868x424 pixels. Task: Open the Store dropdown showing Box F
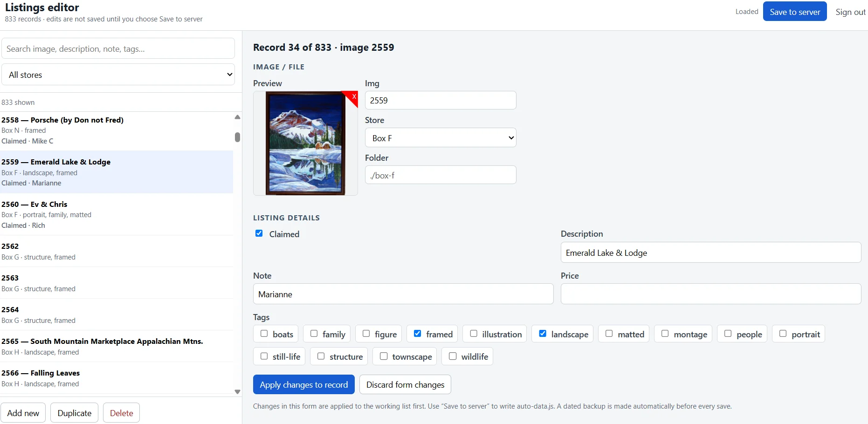[441, 138]
